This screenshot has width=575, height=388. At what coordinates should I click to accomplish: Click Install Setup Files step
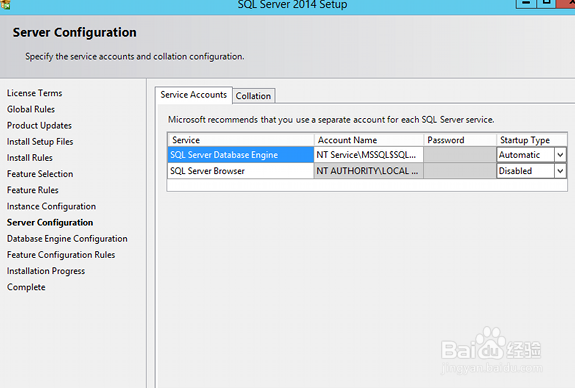tap(40, 142)
